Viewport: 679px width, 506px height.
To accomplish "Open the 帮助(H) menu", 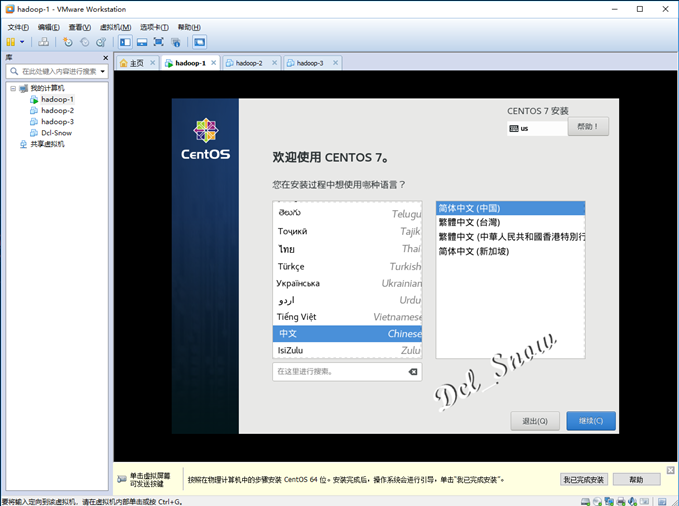I will click(x=189, y=27).
